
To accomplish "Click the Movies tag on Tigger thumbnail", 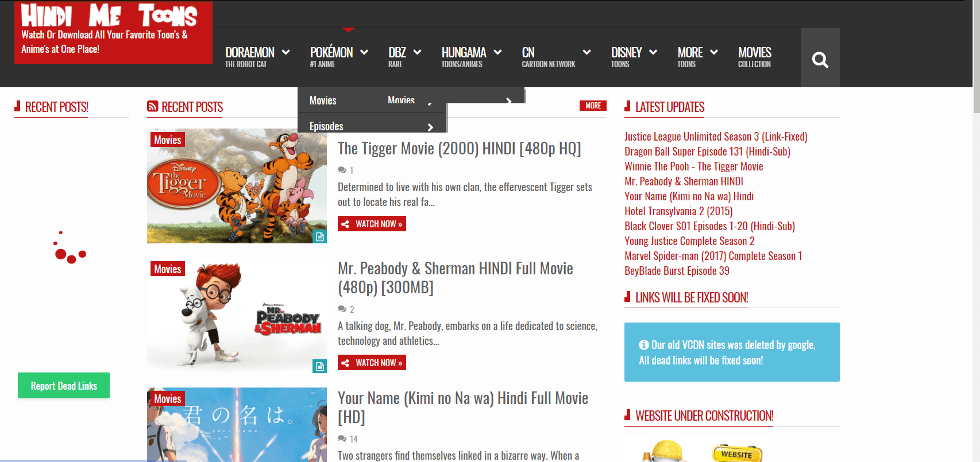I will coord(167,139).
